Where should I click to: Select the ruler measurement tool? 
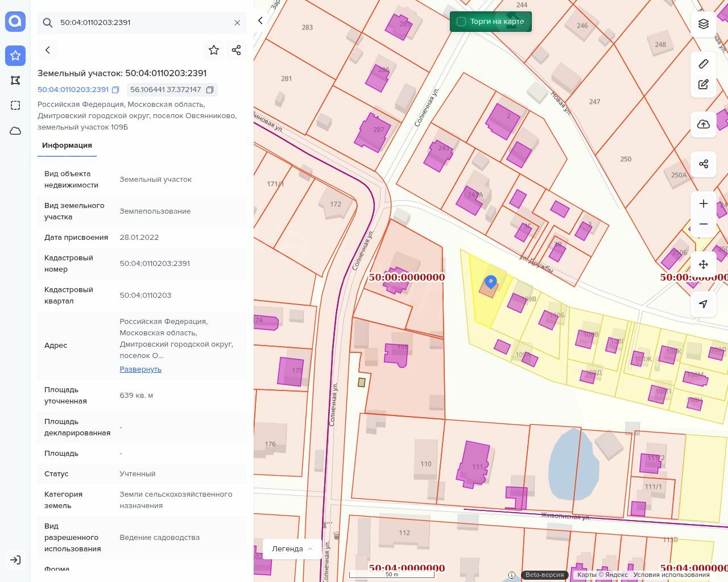[704, 64]
